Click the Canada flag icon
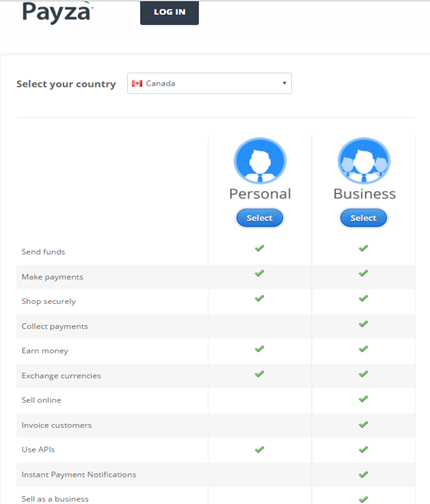This screenshot has width=430, height=504. pos(137,83)
